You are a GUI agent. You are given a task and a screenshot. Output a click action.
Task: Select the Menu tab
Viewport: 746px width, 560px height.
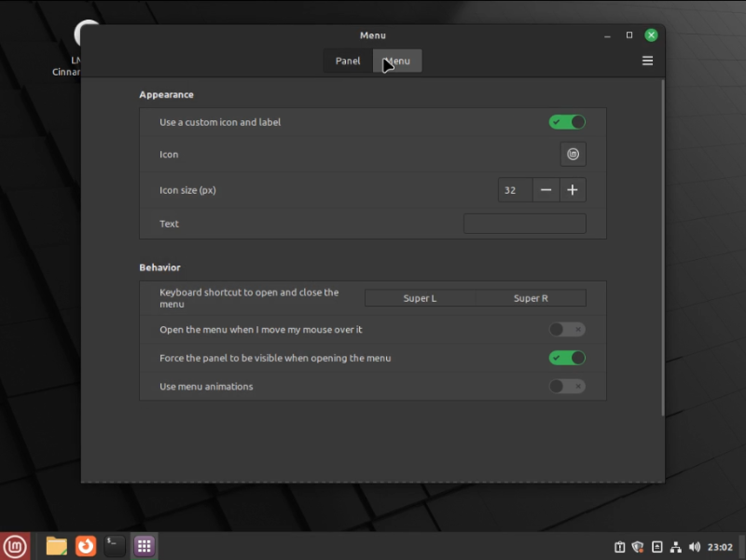[x=398, y=61]
